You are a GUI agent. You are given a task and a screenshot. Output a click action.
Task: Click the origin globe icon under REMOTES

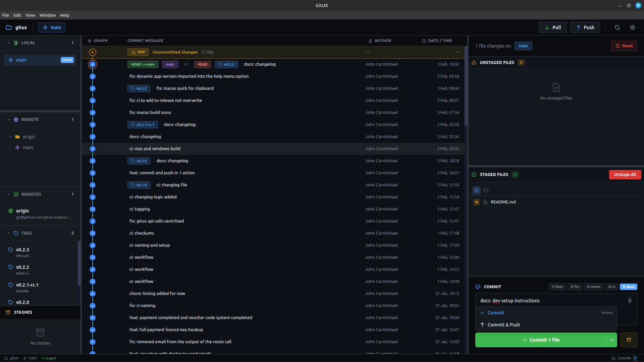[11, 210]
